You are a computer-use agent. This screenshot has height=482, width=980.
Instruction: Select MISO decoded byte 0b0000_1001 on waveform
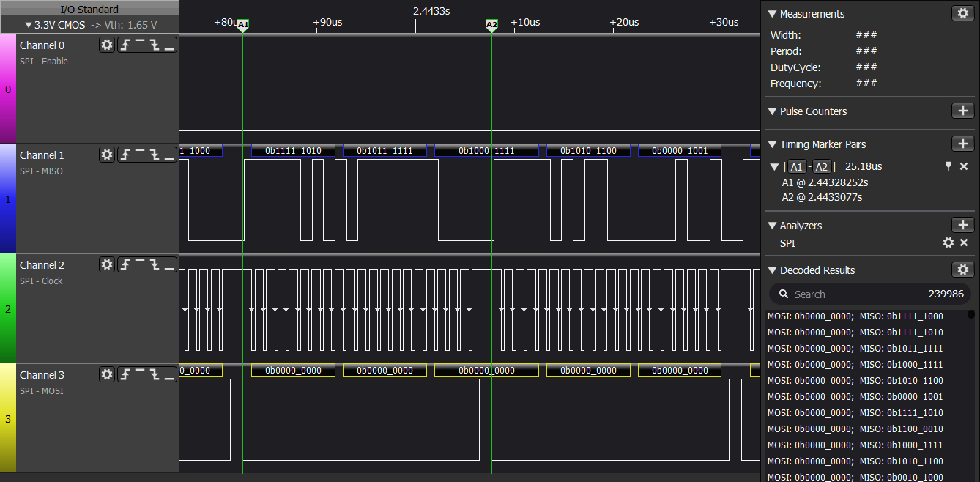tap(680, 150)
